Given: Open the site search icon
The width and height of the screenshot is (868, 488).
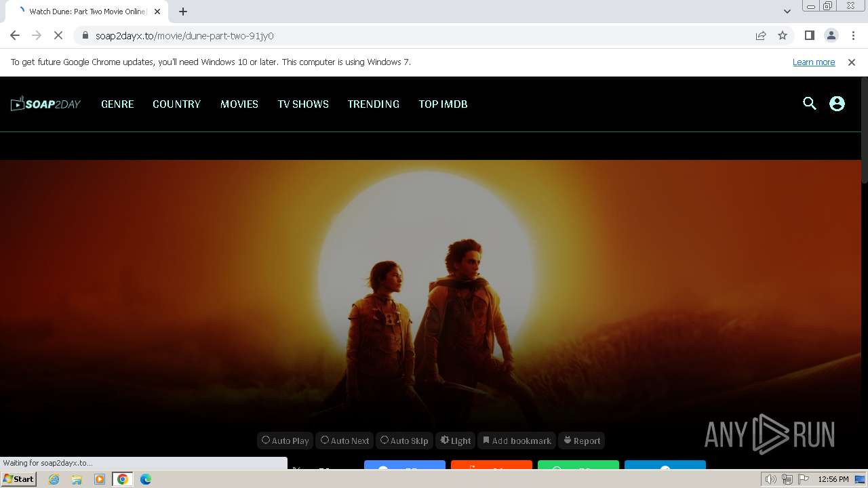Looking at the screenshot, I should (x=810, y=104).
